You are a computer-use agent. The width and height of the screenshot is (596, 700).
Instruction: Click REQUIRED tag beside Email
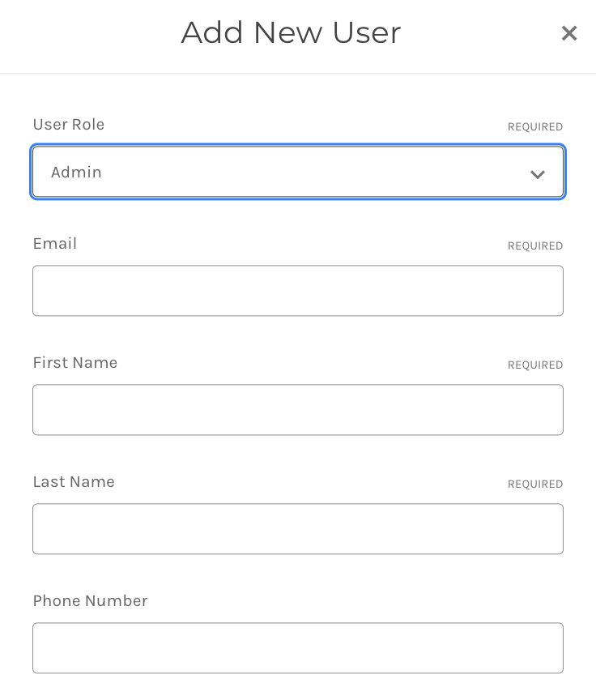535,246
